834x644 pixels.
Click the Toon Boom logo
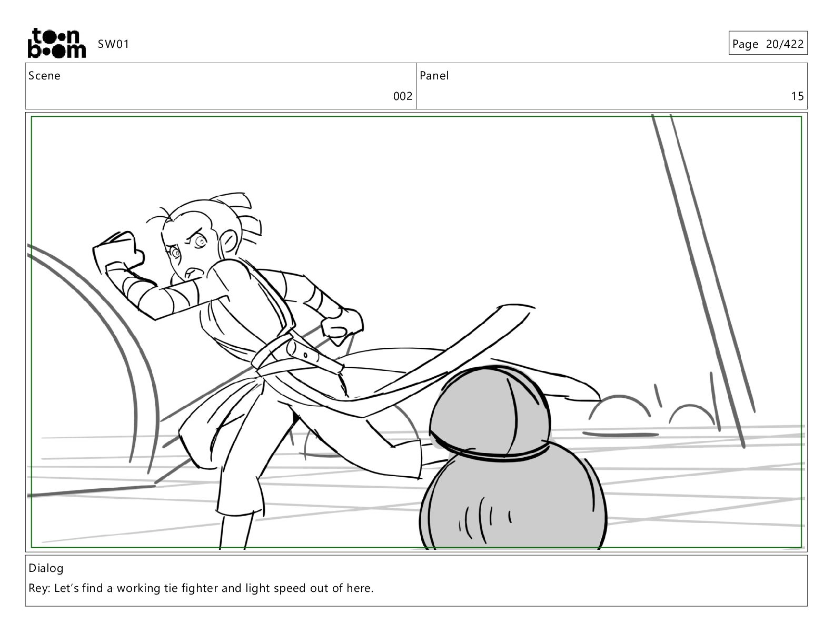point(56,43)
